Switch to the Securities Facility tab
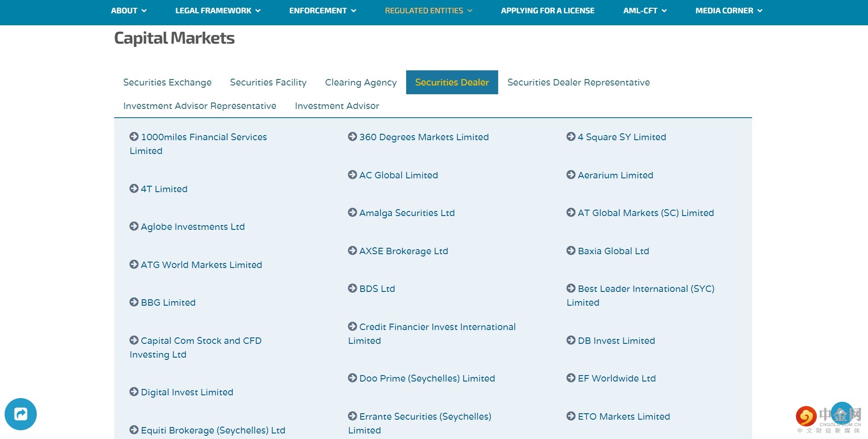Screen dimensions: 868x439 (x=268, y=82)
